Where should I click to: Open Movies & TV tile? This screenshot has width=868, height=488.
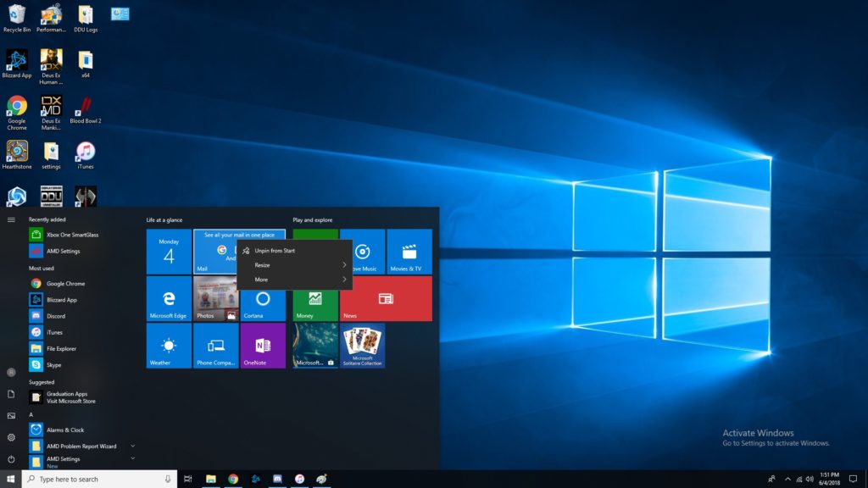pyautogui.click(x=409, y=252)
